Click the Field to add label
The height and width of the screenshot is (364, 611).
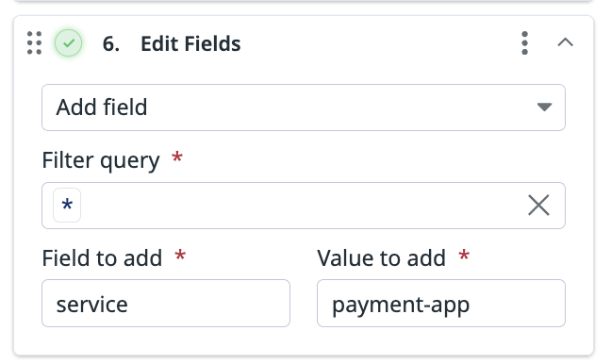102,258
